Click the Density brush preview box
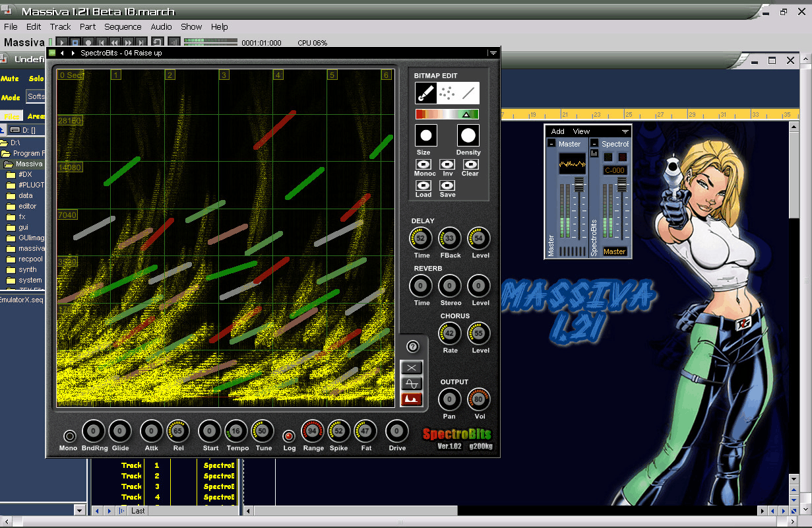 point(468,135)
